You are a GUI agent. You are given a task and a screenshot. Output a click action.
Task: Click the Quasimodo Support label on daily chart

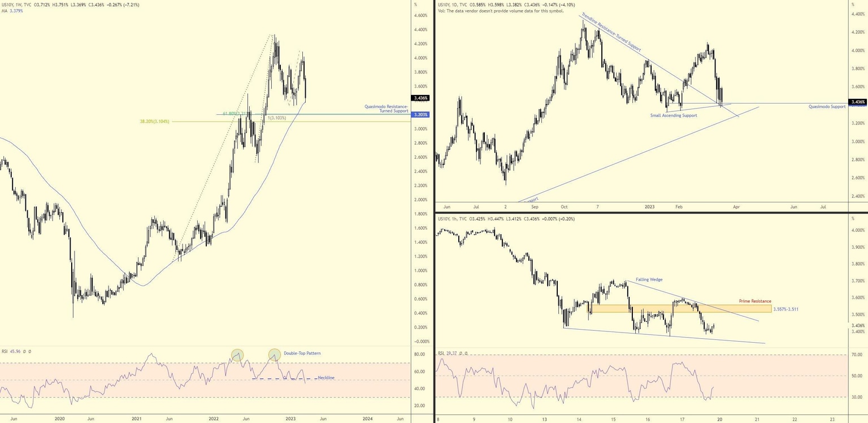[x=827, y=106]
